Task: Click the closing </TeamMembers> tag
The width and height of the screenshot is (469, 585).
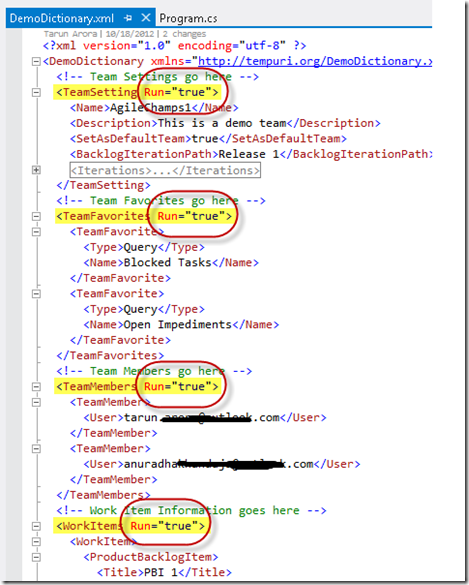Action: (x=103, y=495)
